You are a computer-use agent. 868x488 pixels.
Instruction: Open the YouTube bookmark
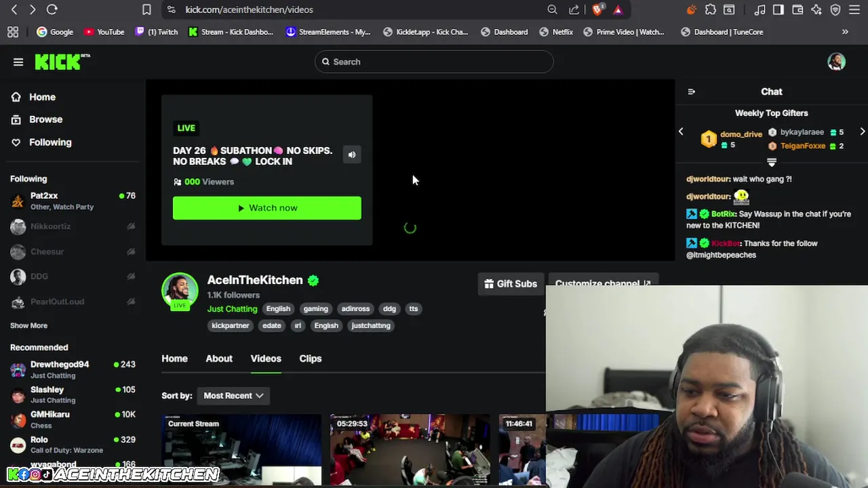coord(104,32)
